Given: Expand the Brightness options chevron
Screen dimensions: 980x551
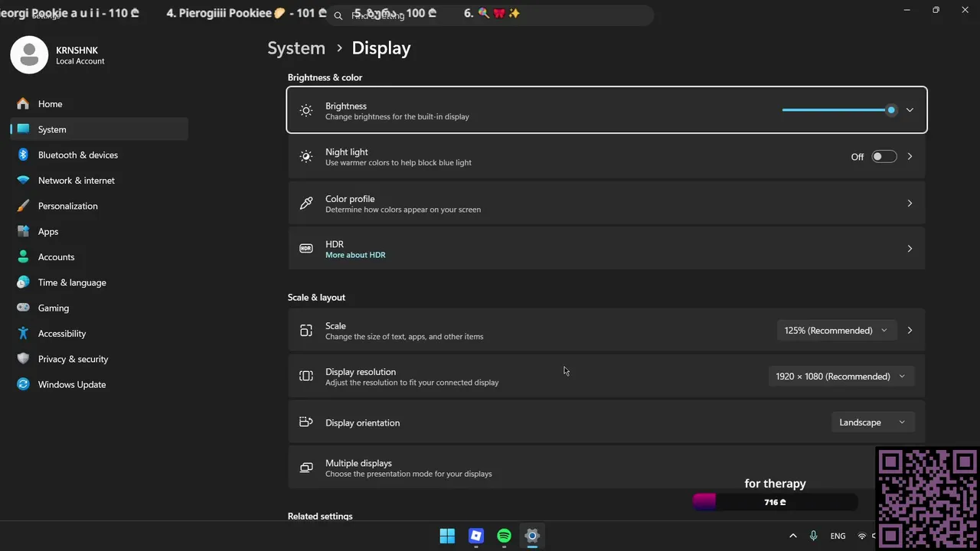Looking at the screenshot, I should 910,110.
